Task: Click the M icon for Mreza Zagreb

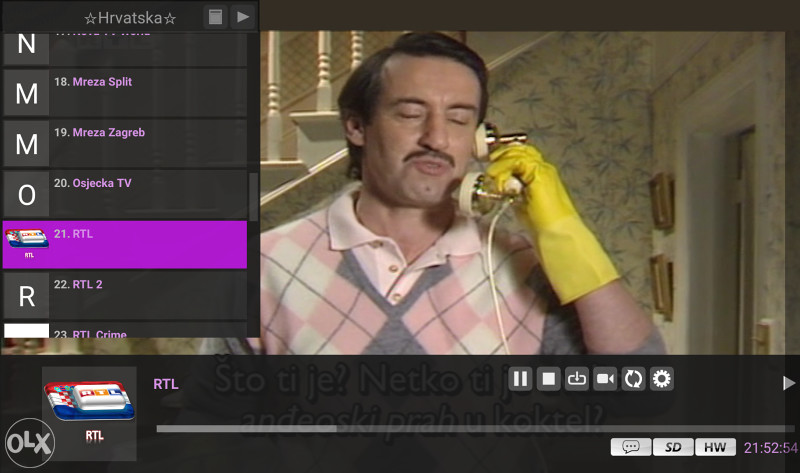Action: click(27, 143)
